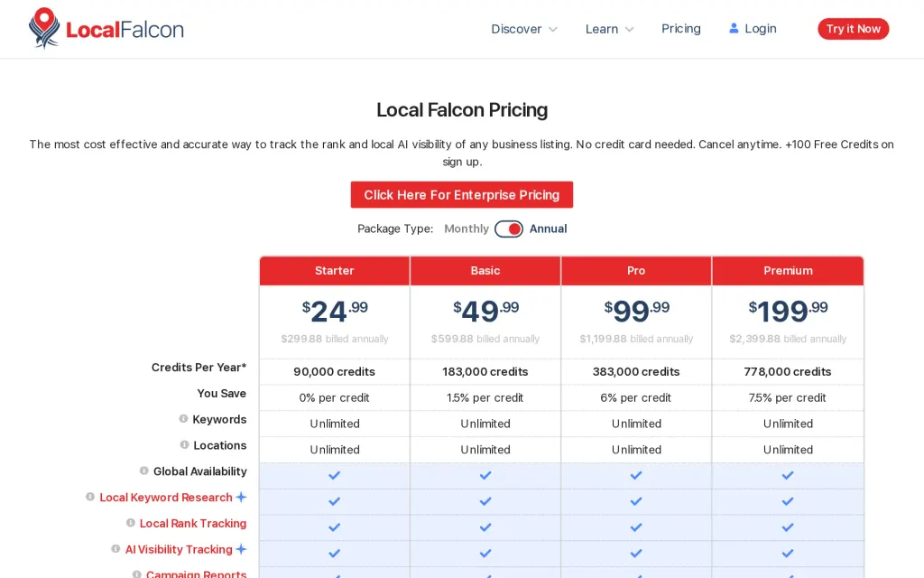Viewport: 924px width, 578px height.
Task: Click the Starter plan header
Action: coord(334,271)
